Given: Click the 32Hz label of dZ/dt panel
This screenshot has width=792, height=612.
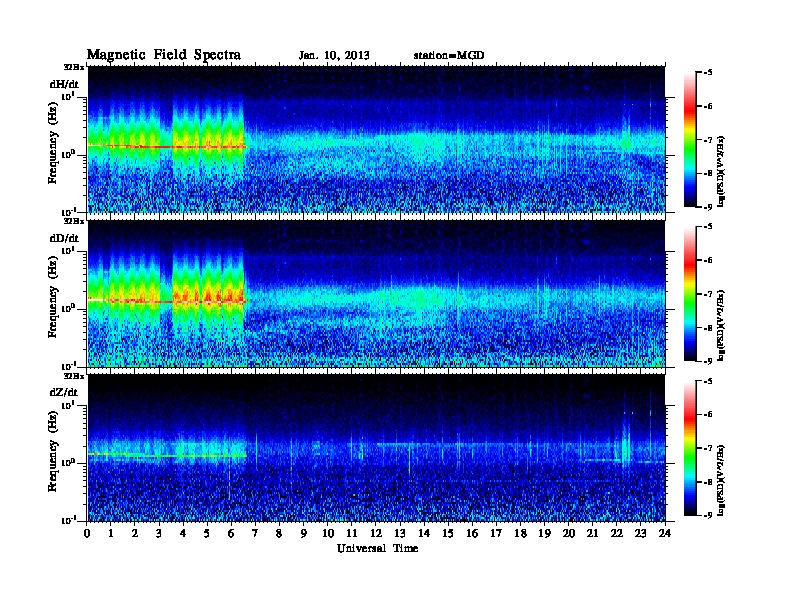Looking at the screenshot, I should pyautogui.click(x=73, y=376).
